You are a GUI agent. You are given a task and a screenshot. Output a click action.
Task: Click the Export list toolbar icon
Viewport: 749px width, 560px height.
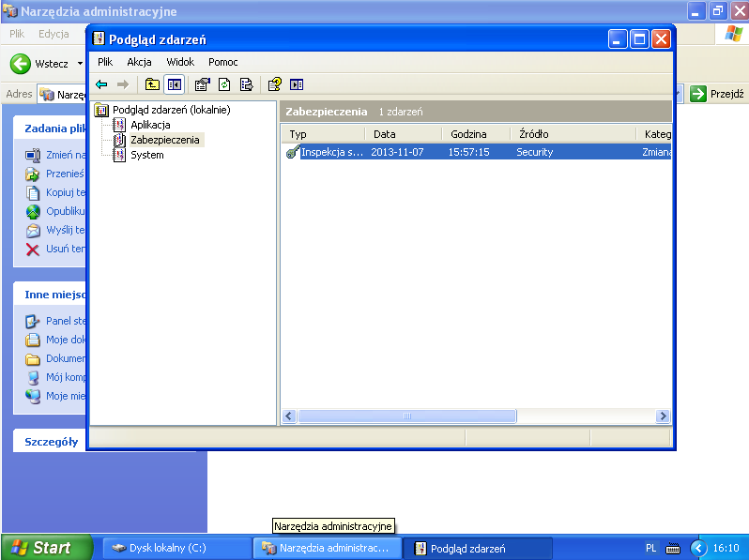[246, 84]
